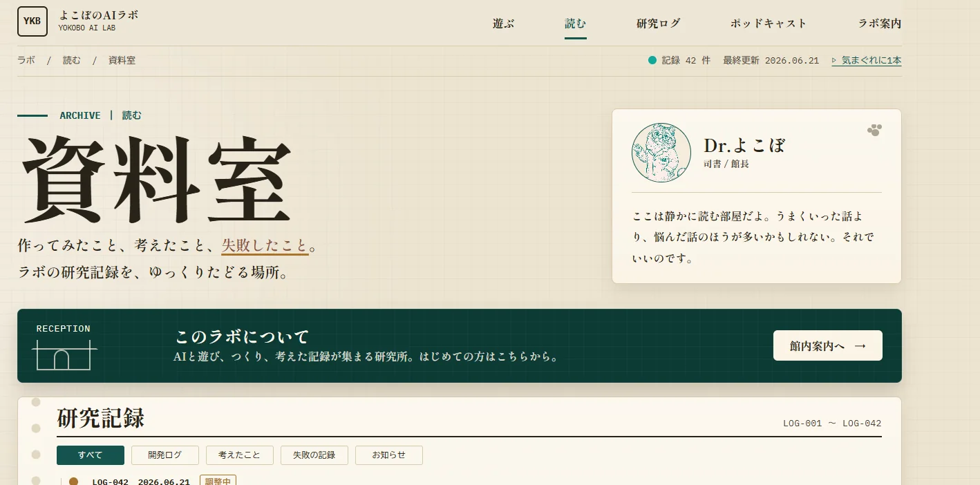Click the LOG-042 timeline dot marker
This screenshot has width=980, height=485.
tap(73, 482)
